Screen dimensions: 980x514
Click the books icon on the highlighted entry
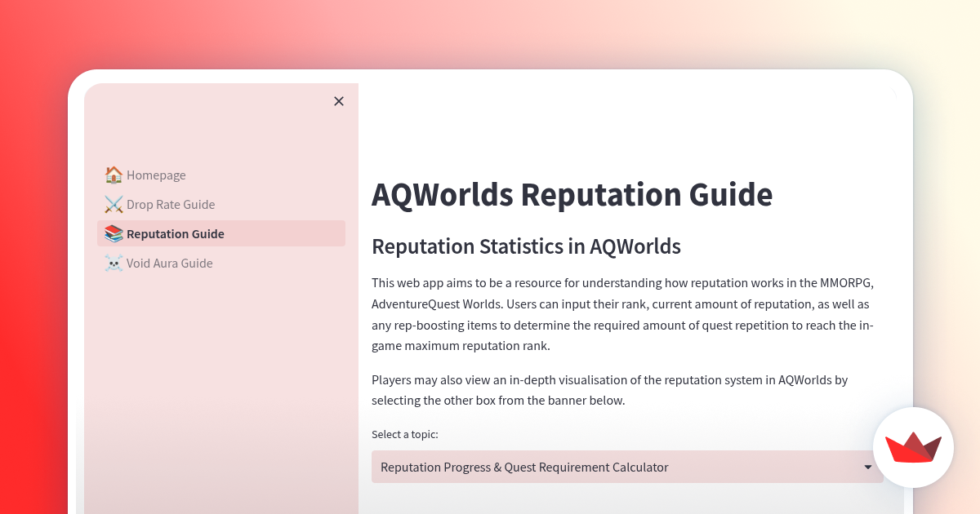[x=113, y=233]
